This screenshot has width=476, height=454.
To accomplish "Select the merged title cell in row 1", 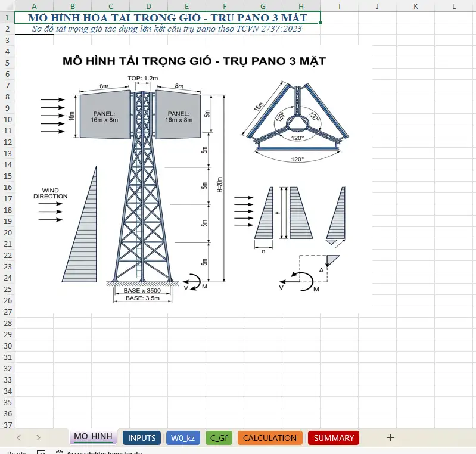I will click(x=167, y=17).
